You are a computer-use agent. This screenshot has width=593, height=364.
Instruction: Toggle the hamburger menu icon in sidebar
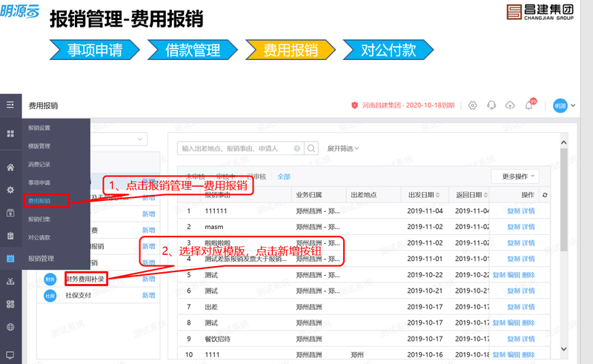point(10,105)
